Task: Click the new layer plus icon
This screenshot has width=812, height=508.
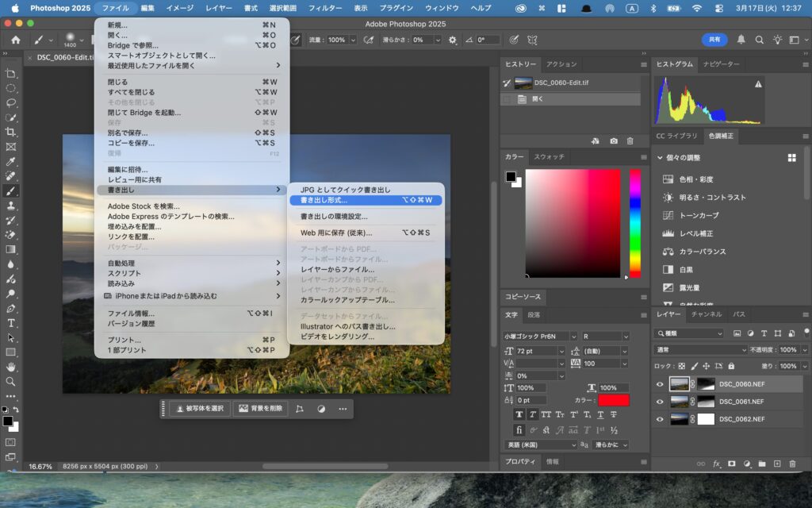Action: point(777,464)
